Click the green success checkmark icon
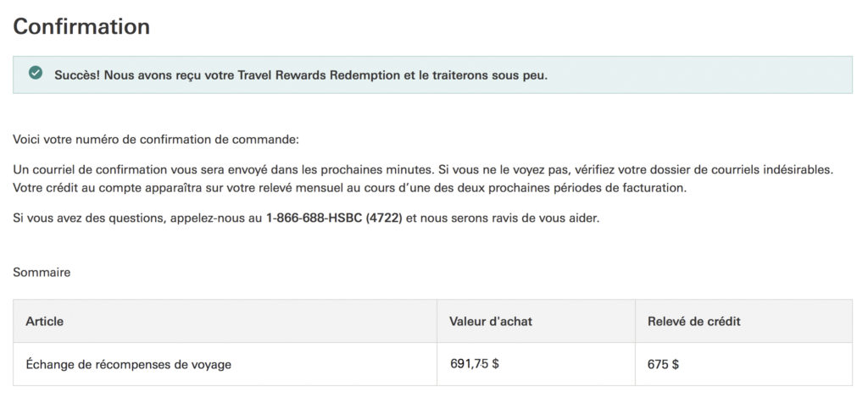 click(36, 74)
